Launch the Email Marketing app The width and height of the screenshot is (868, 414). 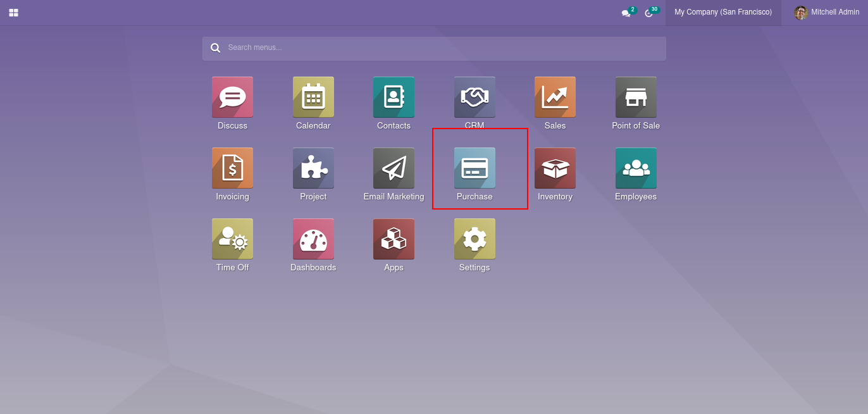coord(394,168)
